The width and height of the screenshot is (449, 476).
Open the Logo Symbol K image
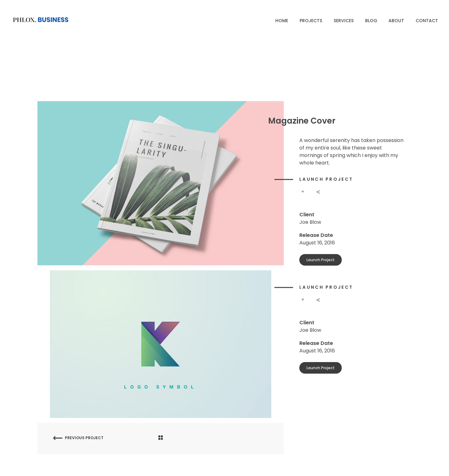[161, 344]
